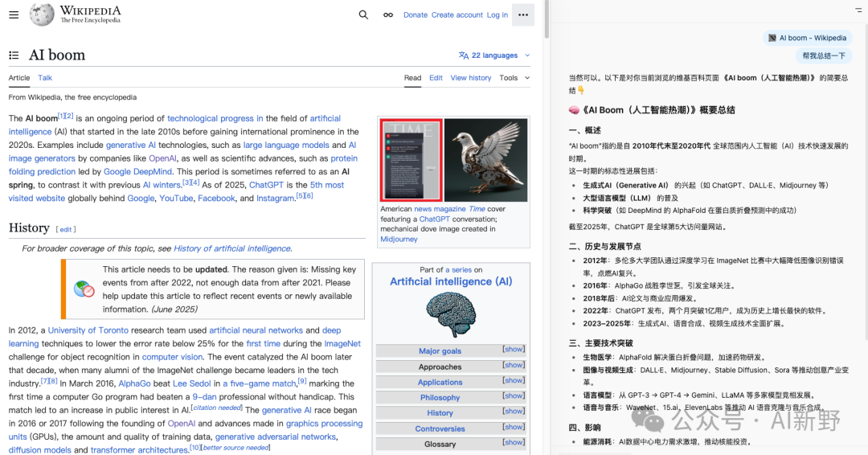This screenshot has width=868, height=455.
Task: Click the Wikipedia page vertical scrollbar
Action: coord(547,19)
